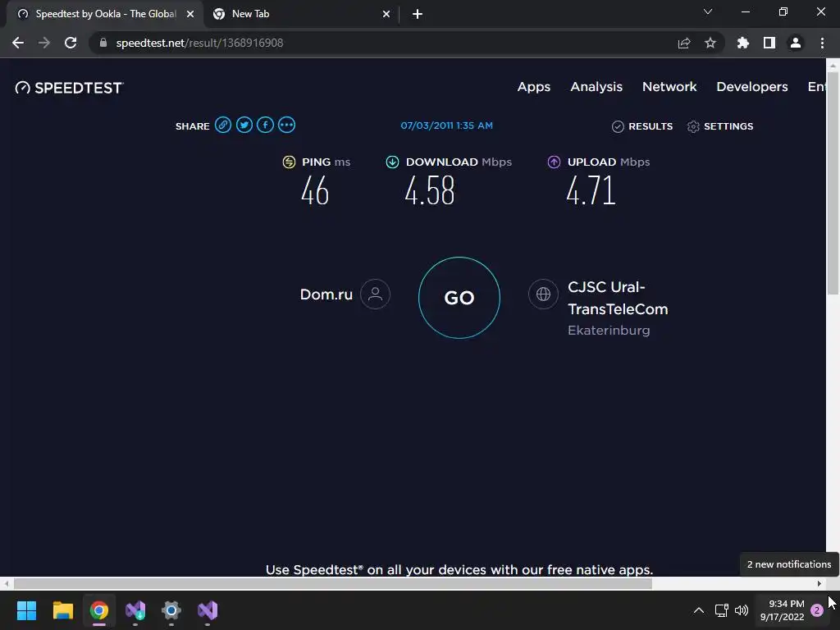Open the Analysis menu

596,87
